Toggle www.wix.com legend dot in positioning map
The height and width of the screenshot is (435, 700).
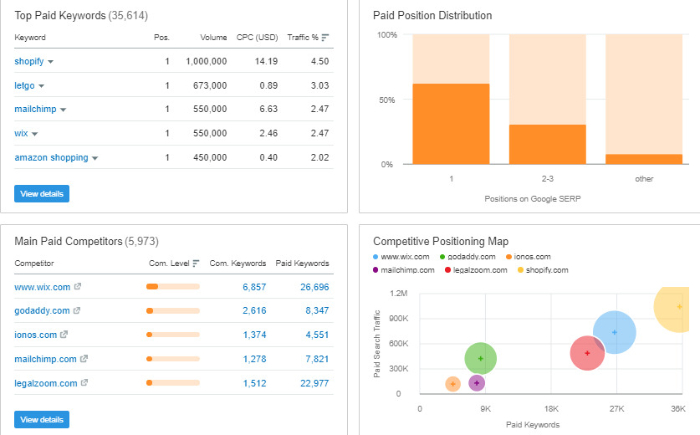(375, 257)
